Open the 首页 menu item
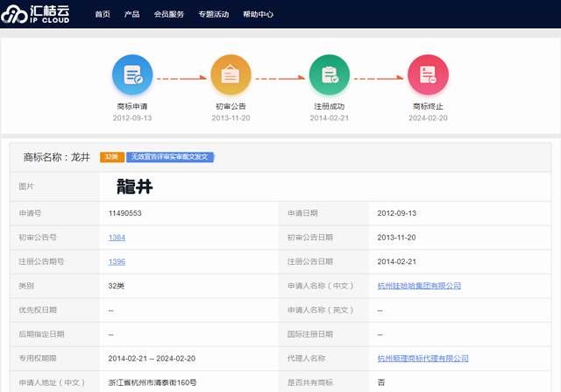Viewport: 561px width, 392px height. coord(103,14)
